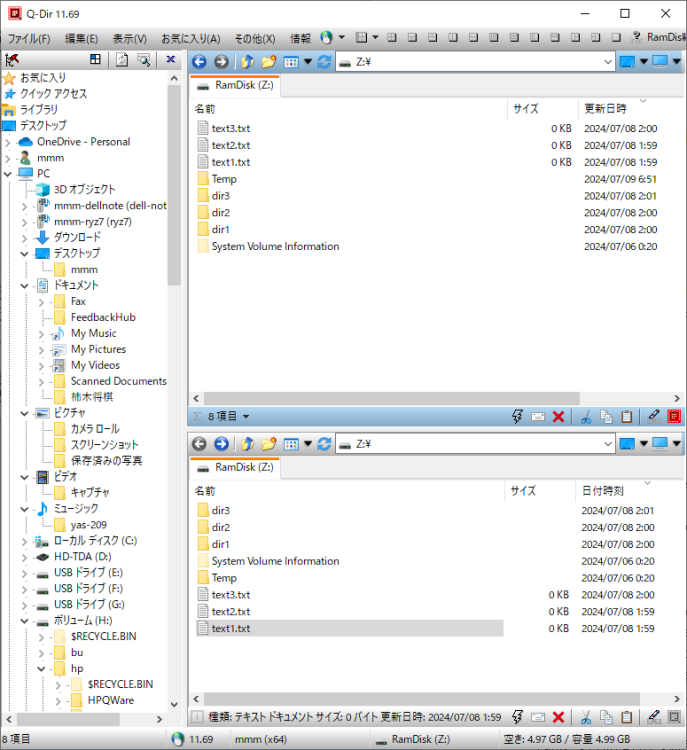Sort upper pane by サイズ column
Viewport: 687px width, 750px height.
coord(543,109)
